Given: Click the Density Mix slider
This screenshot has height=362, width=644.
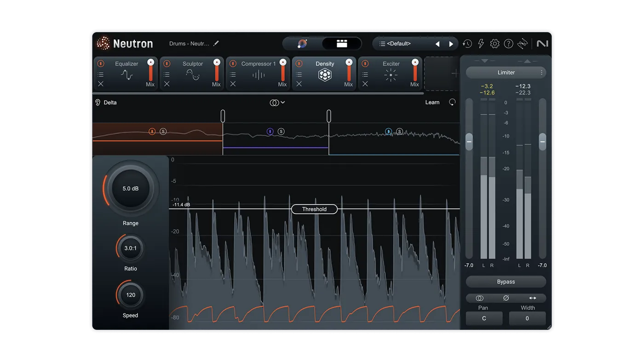Looking at the screenshot, I should [349, 70].
